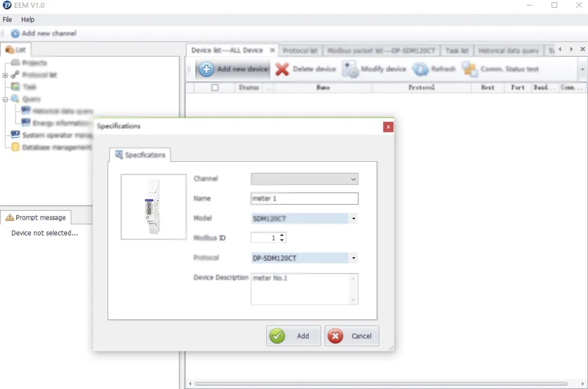Select the Protocol list link icon
Screen dimensions: 588x389
point(15,75)
